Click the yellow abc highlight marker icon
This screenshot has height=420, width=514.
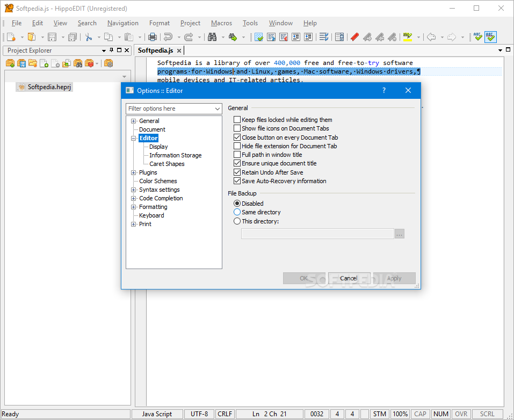point(408,37)
